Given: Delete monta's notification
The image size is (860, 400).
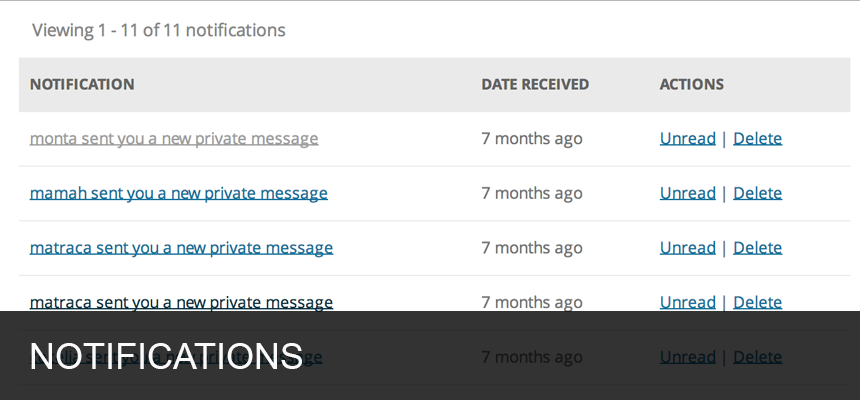Looking at the screenshot, I should tap(757, 139).
